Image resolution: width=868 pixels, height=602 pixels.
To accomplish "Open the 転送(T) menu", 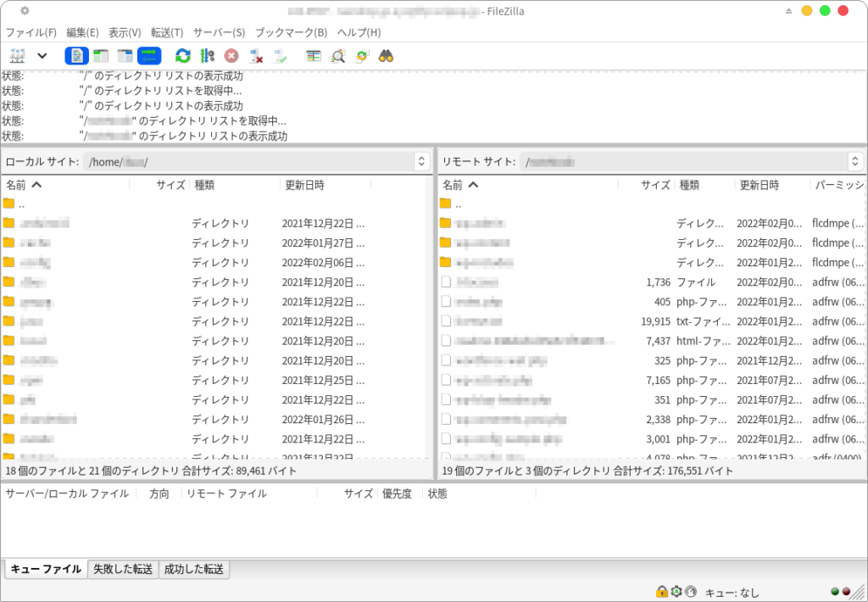I will pyautogui.click(x=167, y=32).
